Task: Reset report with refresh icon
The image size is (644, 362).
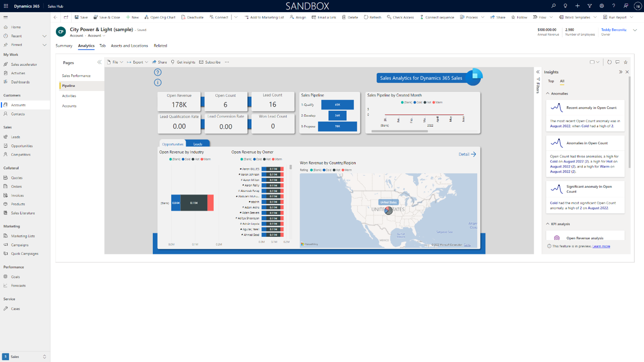Action: pyautogui.click(x=609, y=62)
